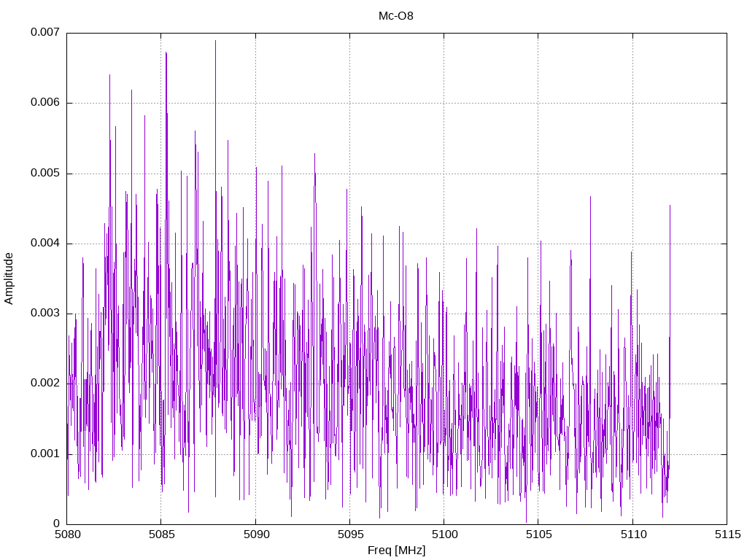
Task: Click the 0.005 y-axis tick label
Action: coord(45,173)
